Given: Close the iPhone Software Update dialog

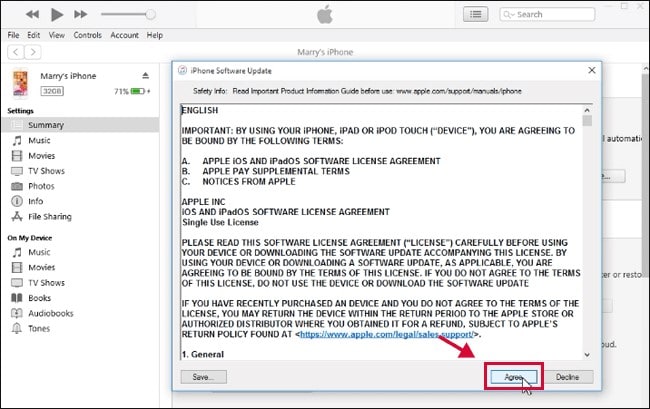Looking at the screenshot, I should pyautogui.click(x=592, y=70).
